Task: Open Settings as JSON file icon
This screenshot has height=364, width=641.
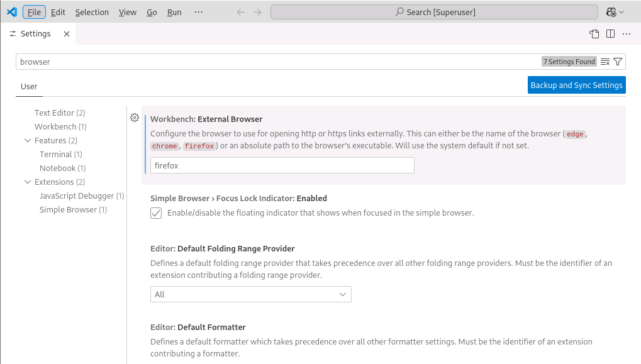Action: pyautogui.click(x=594, y=34)
